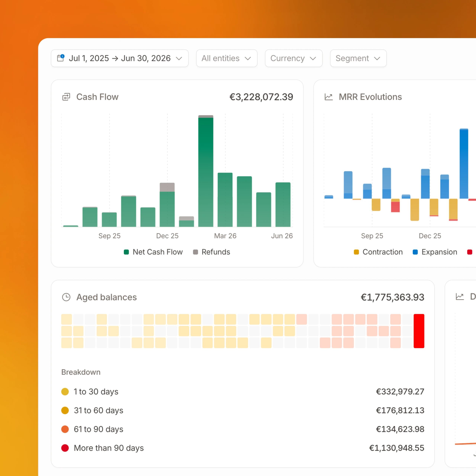The height and width of the screenshot is (476, 476).
Task: Click the Breakdown heading
Action: pos(81,372)
